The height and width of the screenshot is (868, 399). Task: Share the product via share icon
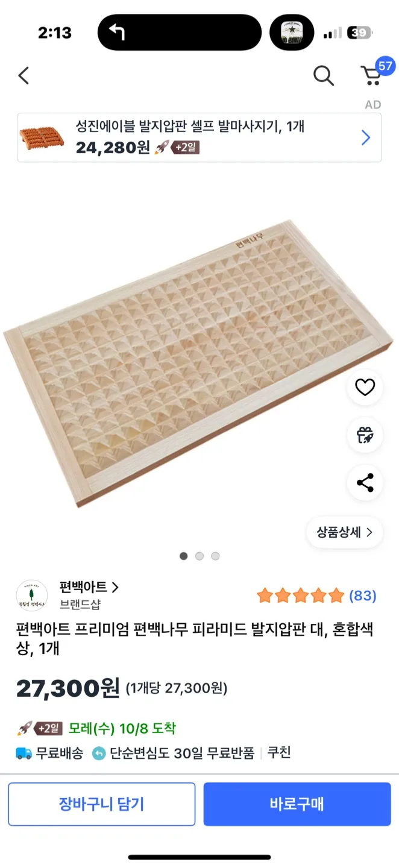coord(365,483)
